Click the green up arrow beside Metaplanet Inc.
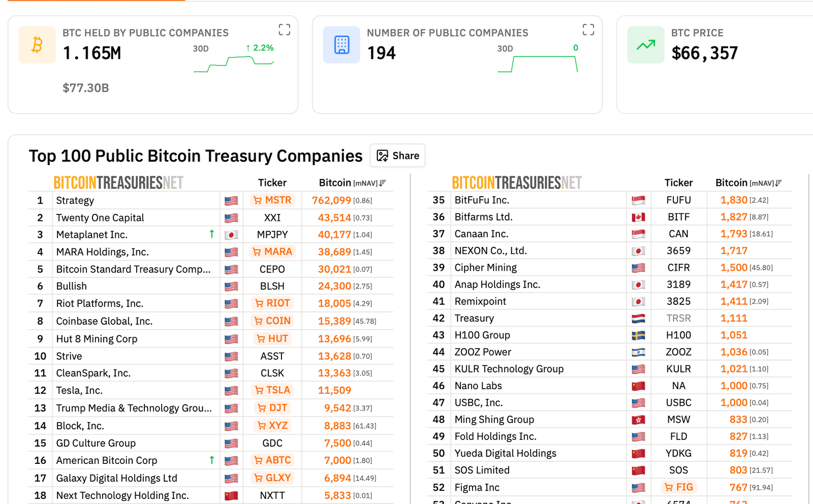 211,234
